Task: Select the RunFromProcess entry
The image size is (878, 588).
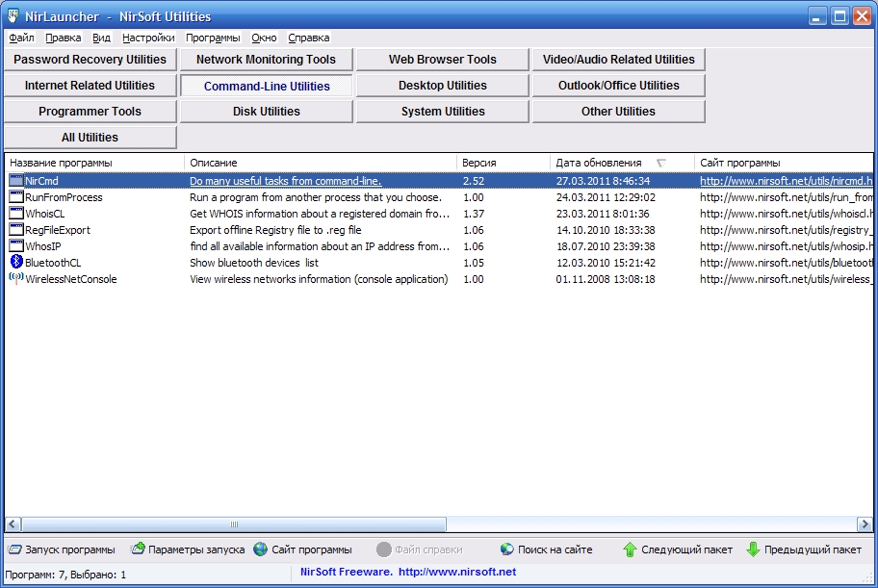Action: [x=64, y=197]
